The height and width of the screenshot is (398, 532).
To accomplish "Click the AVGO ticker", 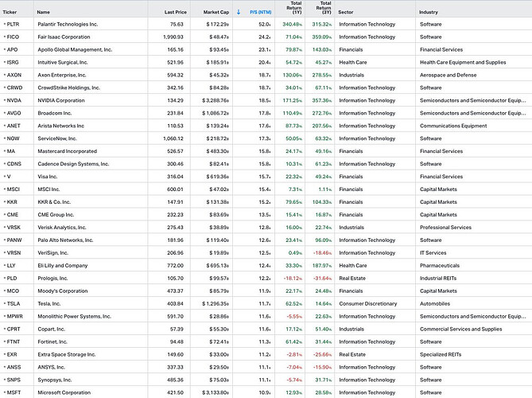I will pyautogui.click(x=14, y=113).
